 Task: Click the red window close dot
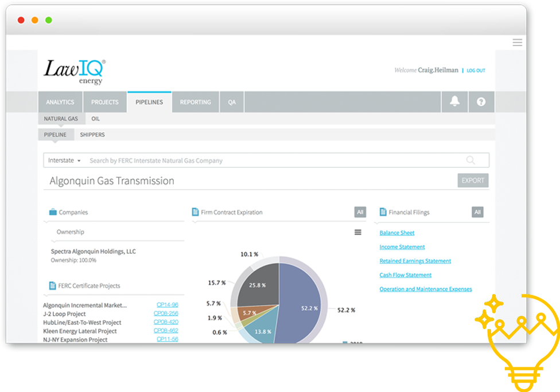coord(21,20)
